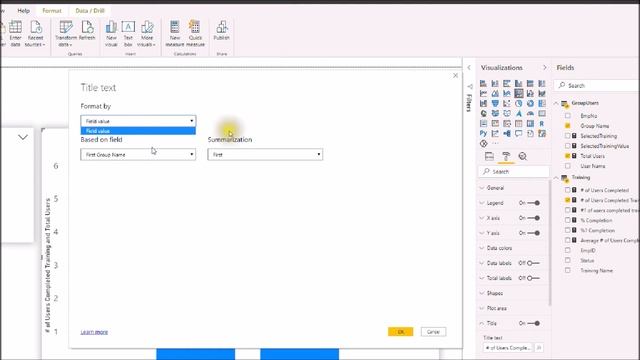Toggle the X axis switch
640x360 pixels.
pos(533,218)
